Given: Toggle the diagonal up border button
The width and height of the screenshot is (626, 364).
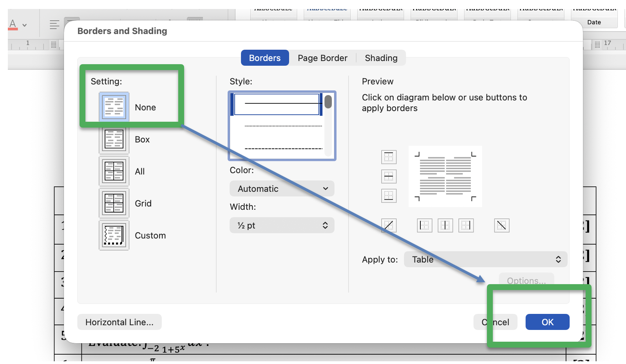Looking at the screenshot, I should tap(389, 225).
